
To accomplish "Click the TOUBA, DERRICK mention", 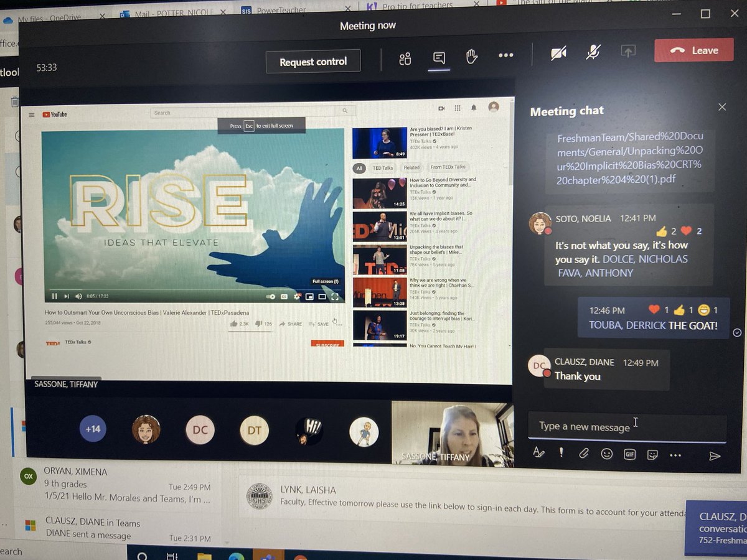I will point(627,325).
